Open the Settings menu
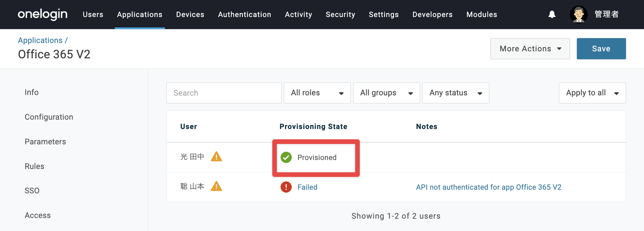Viewport: 644px width, 231px height. [384, 14]
